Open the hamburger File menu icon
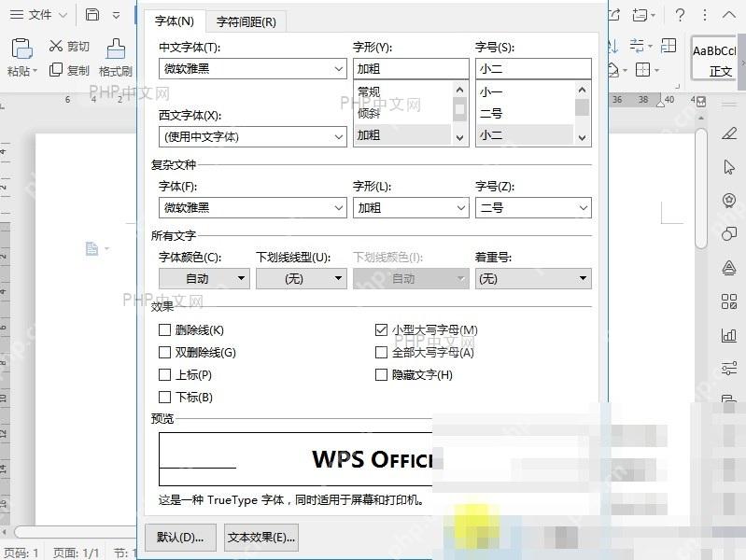 (x=17, y=15)
